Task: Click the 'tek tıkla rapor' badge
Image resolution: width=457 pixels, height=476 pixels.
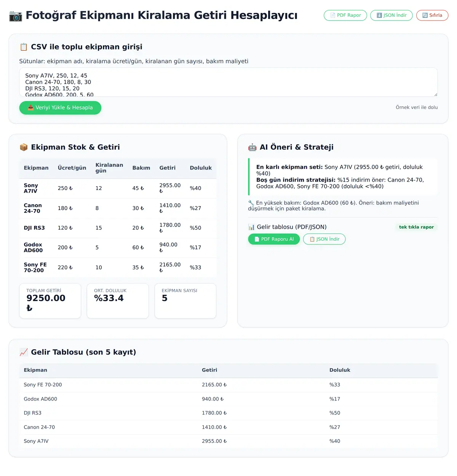Action: click(416, 227)
